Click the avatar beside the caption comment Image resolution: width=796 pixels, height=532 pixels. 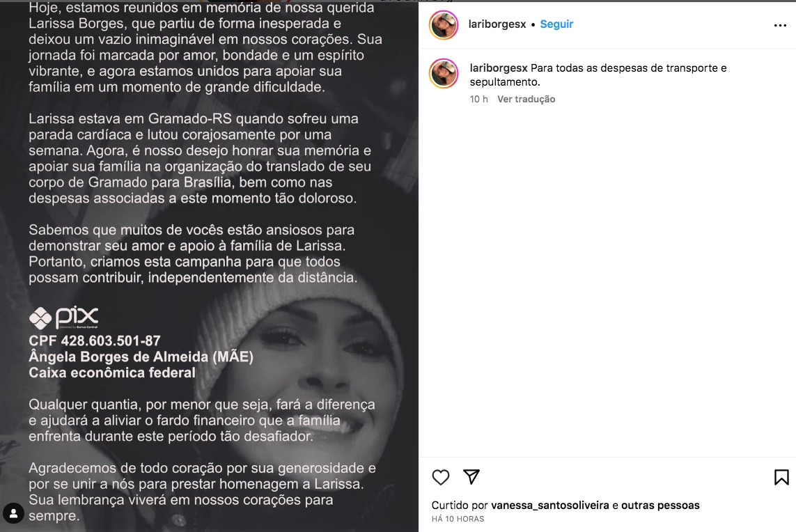pos(444,74)
